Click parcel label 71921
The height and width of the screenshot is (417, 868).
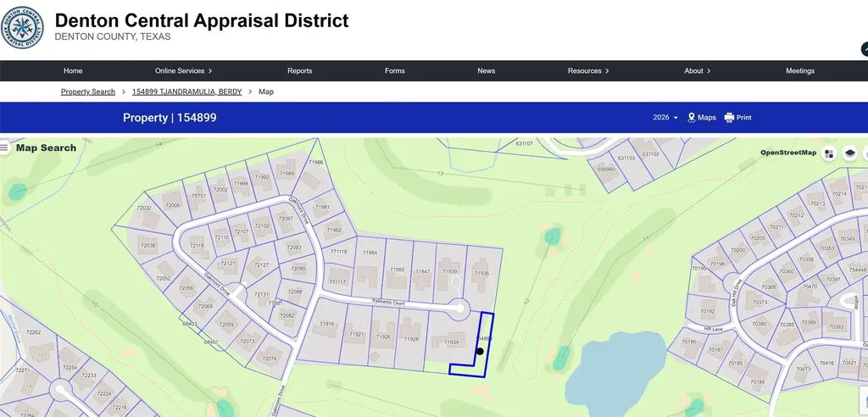(x=357, y=334)
